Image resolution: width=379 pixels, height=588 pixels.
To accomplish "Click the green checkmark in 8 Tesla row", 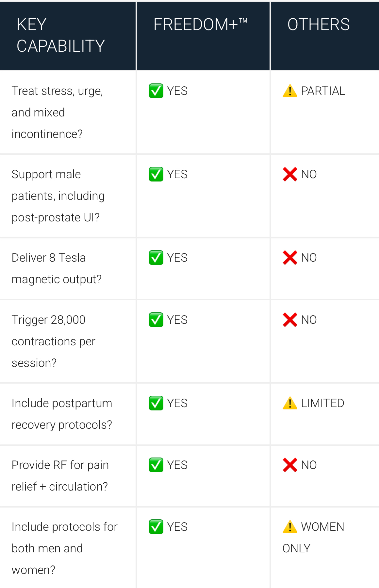I will tap(156, 258).
